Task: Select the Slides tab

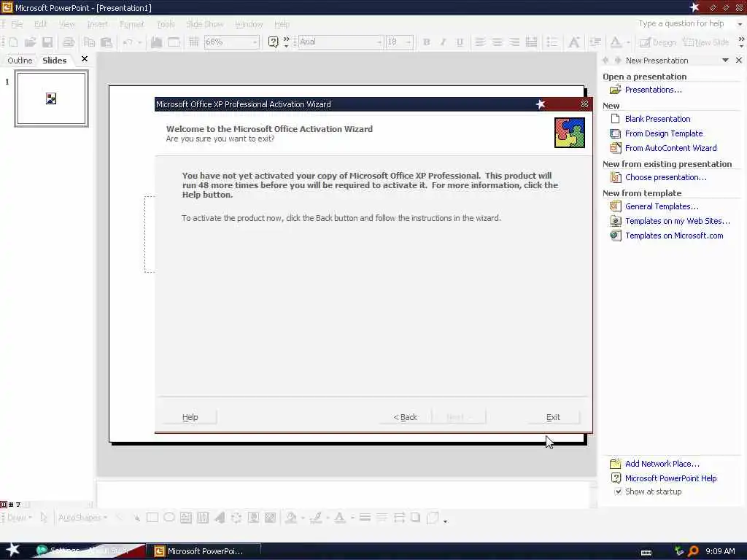Action: [54, 61]
